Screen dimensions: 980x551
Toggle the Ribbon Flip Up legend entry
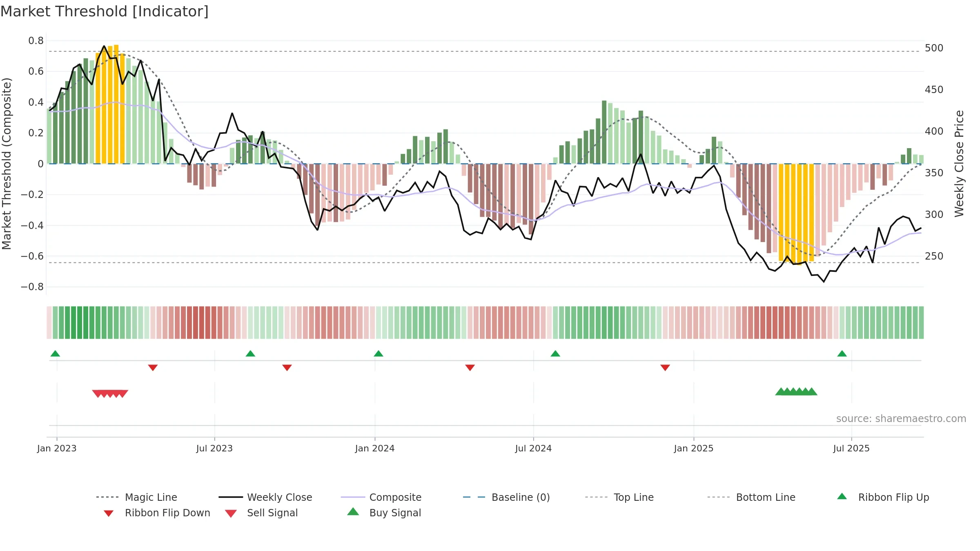tap(883, 497)
